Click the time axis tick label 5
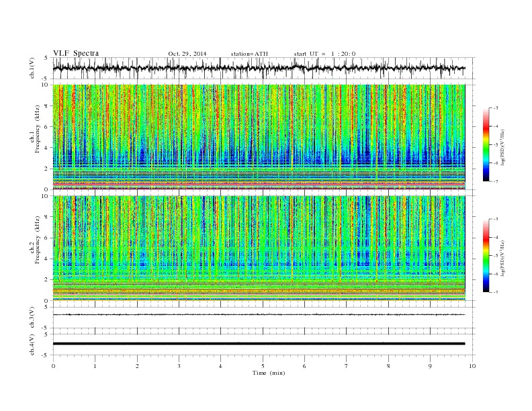Viewport: 532px width, 411px height. coord(263,366)
